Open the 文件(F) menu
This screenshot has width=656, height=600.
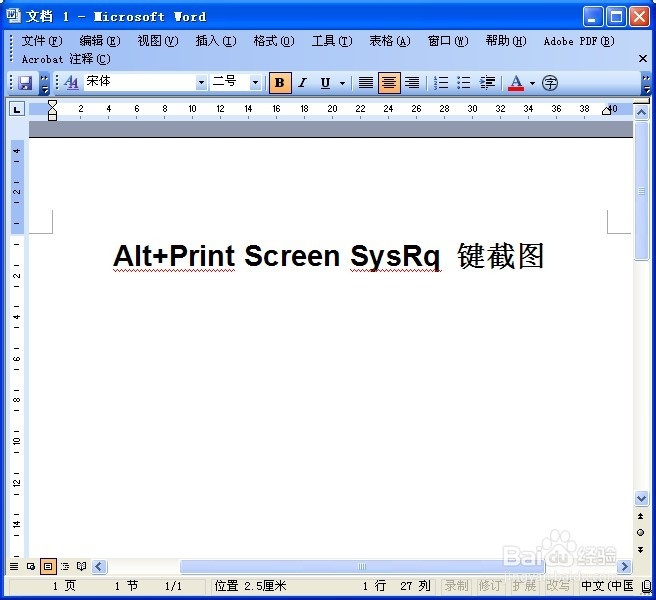point(42,41)
